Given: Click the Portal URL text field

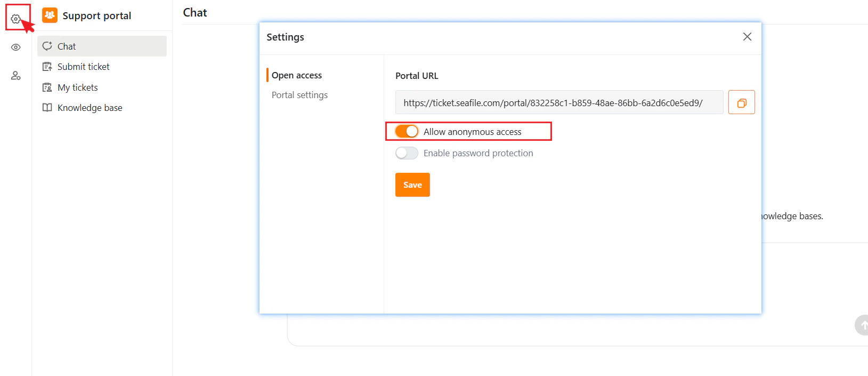Looking at the screenshot, I should coord(559,102).
